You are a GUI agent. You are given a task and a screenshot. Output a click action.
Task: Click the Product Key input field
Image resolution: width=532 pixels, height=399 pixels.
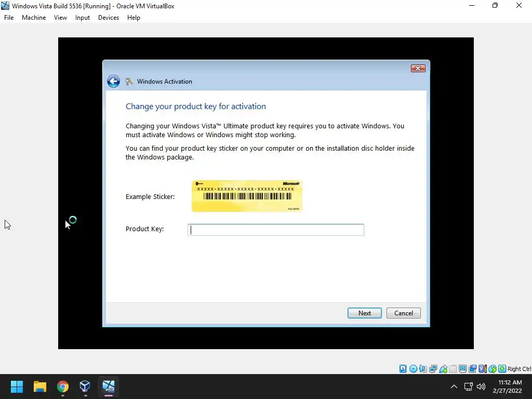click(275, 230)
